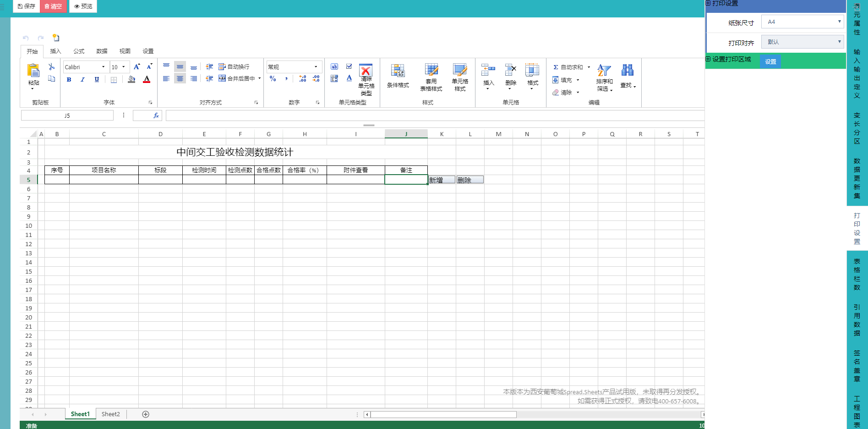
Task: Toggle middle vertical alignment
Action: [x=180, y=66]
